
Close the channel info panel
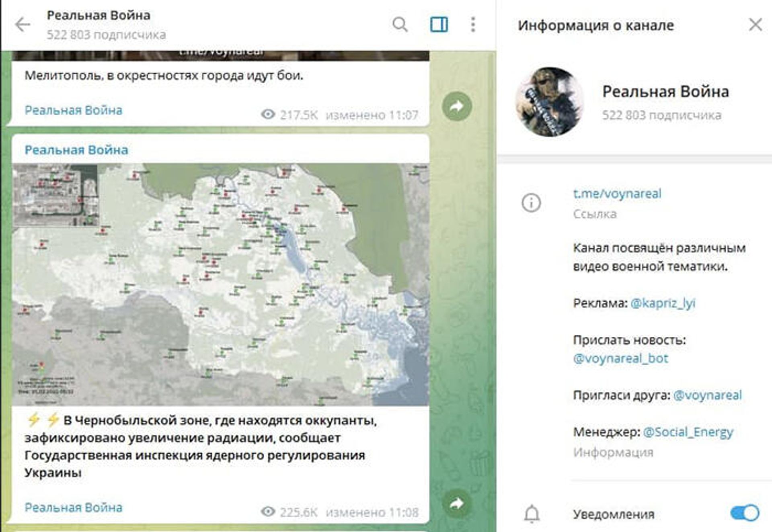click(x=756, y=25)
